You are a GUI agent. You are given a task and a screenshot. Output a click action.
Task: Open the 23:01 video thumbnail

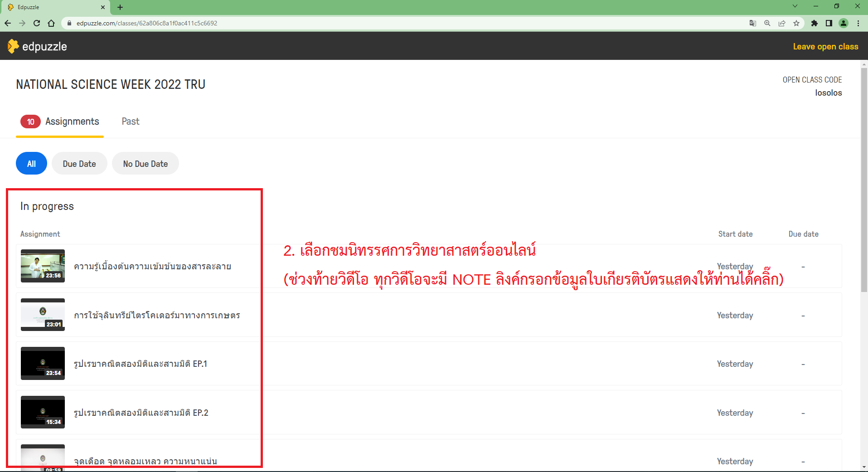coord(43,315)
